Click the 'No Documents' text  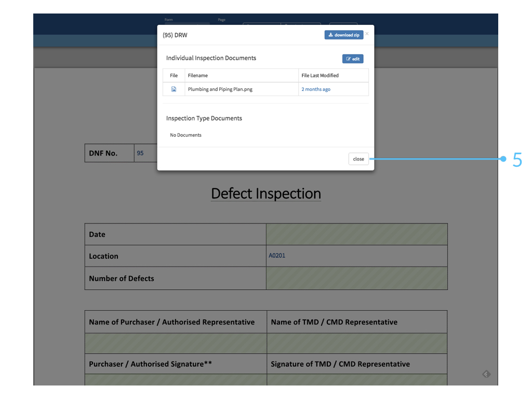click(x=185, y=135)
